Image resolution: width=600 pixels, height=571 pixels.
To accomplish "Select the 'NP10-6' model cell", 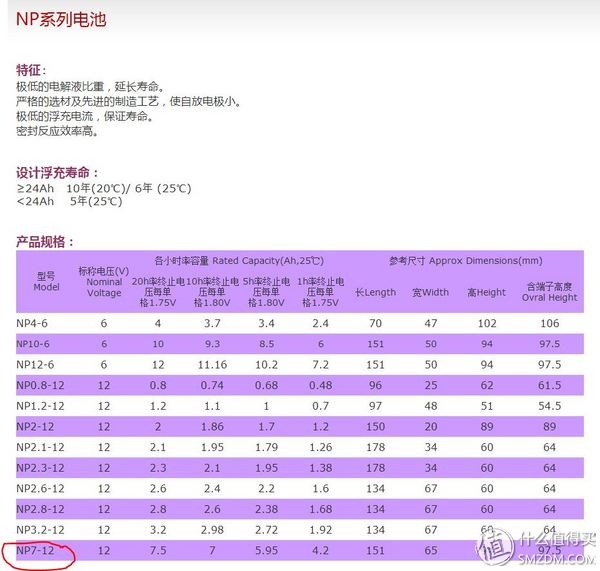I will 33,344.
